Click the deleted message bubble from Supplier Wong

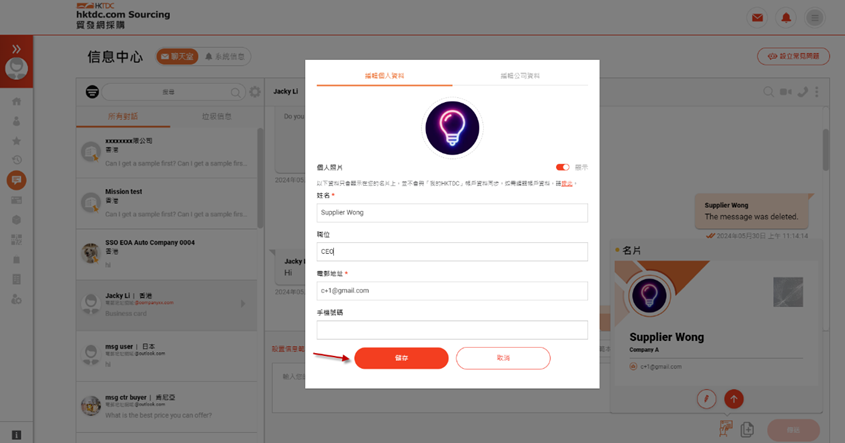click(x=751, y=211)
